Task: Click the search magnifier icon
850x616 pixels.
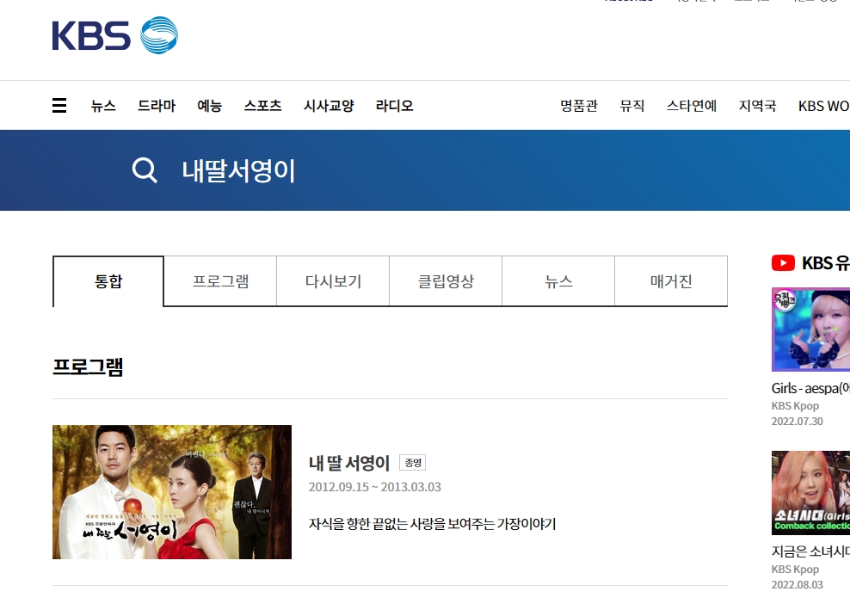Action: click(143, 170)
